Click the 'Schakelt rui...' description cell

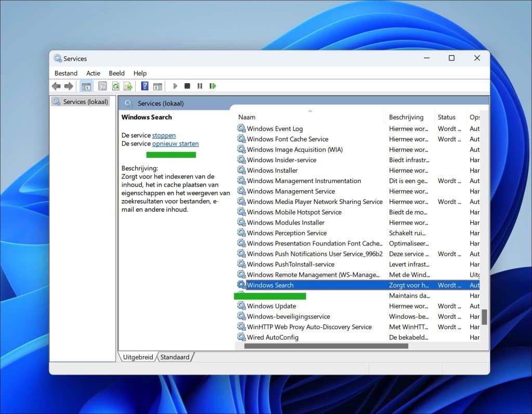pos(407,233)
